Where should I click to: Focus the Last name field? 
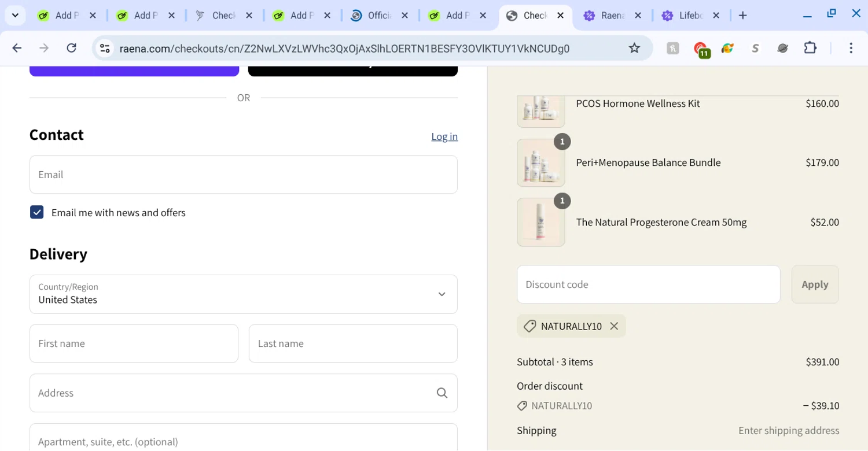(x=353, y=343)
